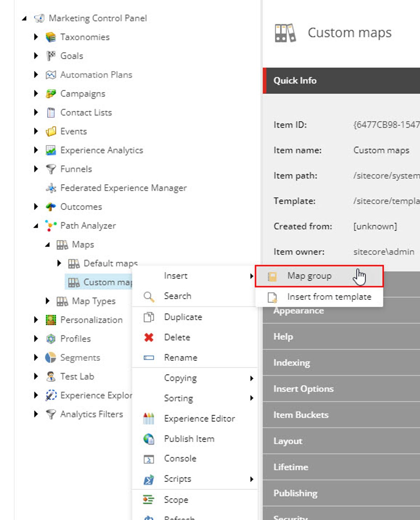The height and width of the screenshot is (520, 420).
Task: Expand the Campaigns tree node
Action: [36, 93]
